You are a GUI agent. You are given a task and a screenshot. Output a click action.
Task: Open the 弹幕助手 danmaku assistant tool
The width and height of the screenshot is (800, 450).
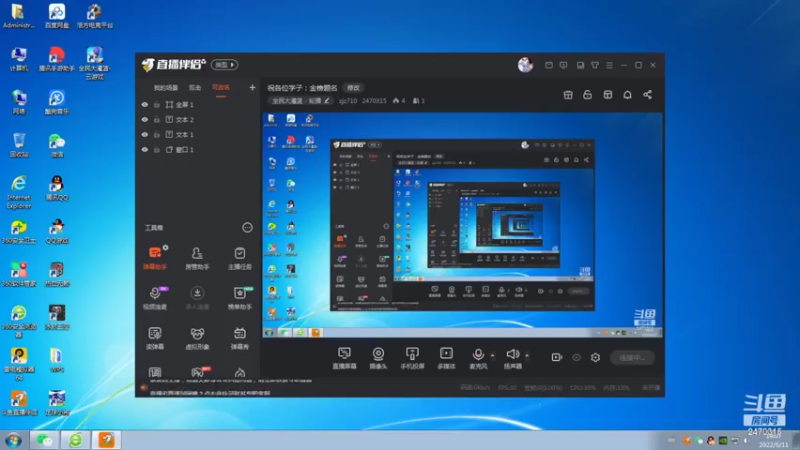[155, 258]
